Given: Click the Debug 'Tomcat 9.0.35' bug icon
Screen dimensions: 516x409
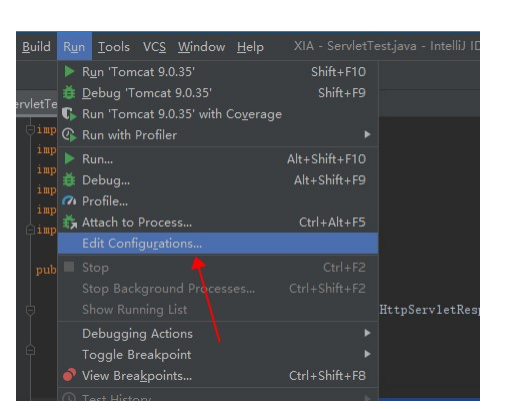Looking at the screenshot, I should click(69, 92).
